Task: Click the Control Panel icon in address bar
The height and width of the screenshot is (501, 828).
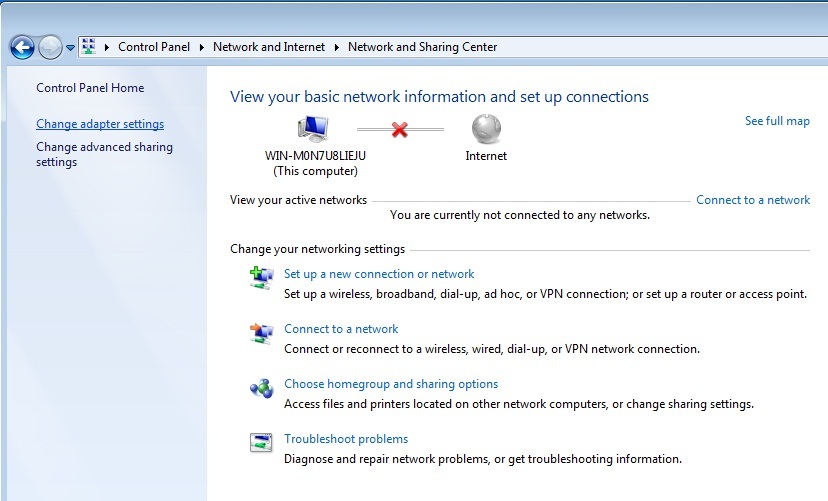Action: tap(89, 46)
